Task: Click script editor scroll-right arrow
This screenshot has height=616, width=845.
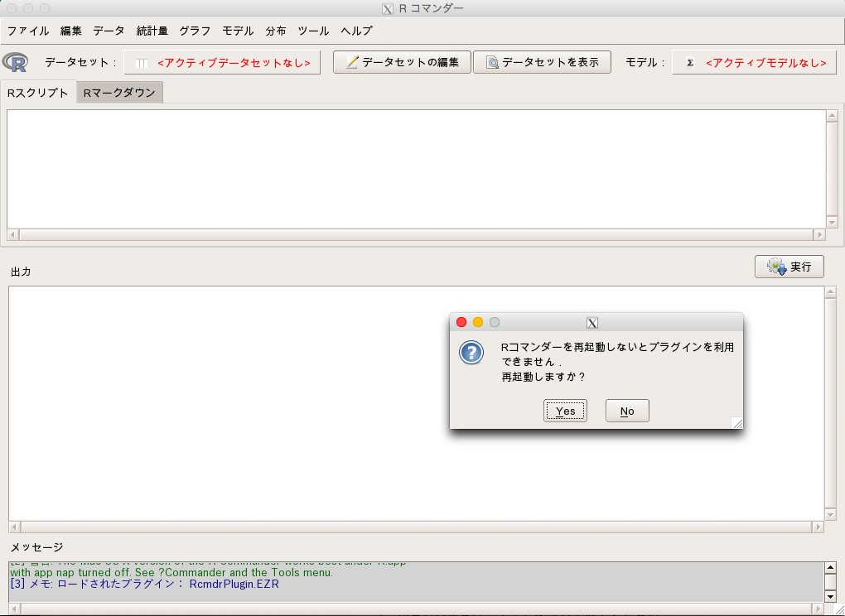Action: tap(819, 235)
